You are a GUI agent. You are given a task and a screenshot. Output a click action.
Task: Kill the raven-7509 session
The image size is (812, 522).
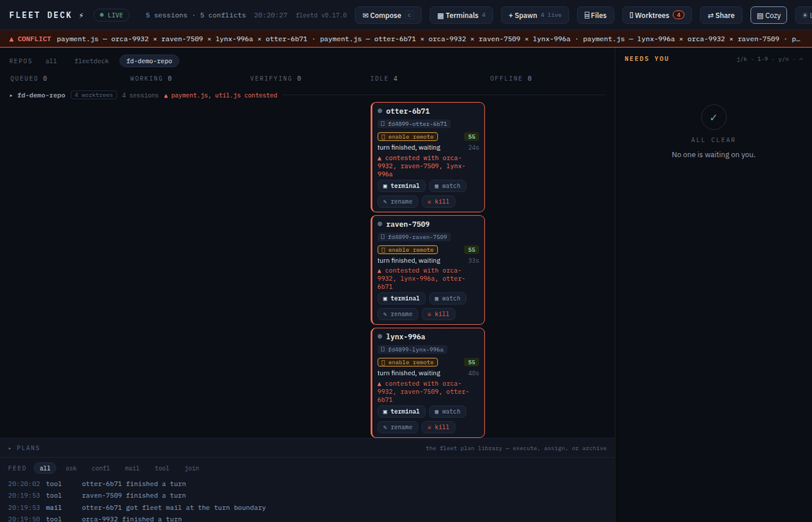[438, 314]
